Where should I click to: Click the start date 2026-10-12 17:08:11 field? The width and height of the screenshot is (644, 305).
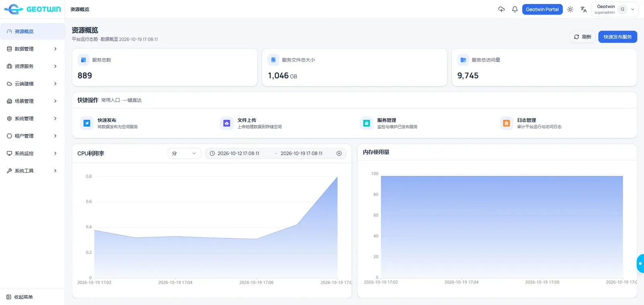tap(239, 154)
